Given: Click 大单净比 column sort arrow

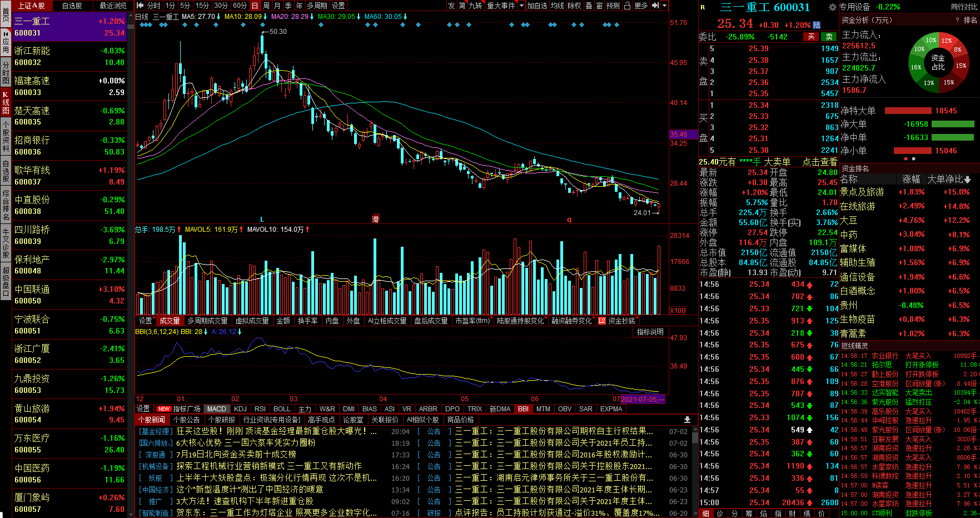Looking at the screenshot, I should [x=968, y=180].
